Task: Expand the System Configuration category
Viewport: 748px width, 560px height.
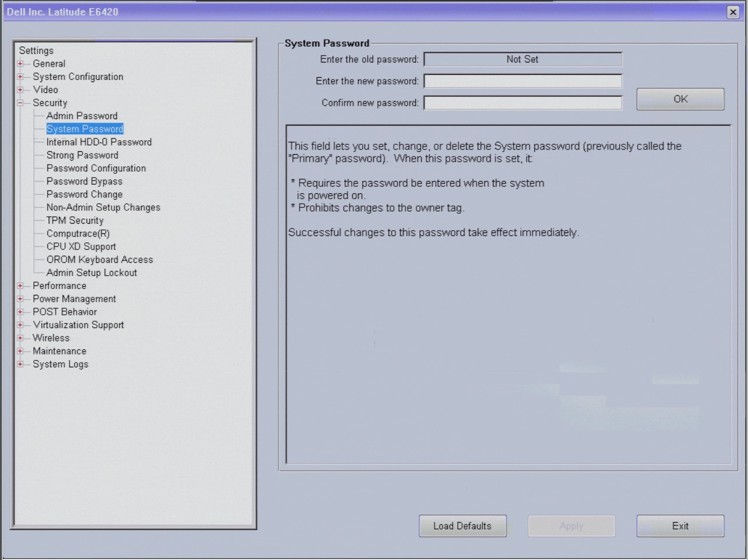Action: [x=22, y=76]
